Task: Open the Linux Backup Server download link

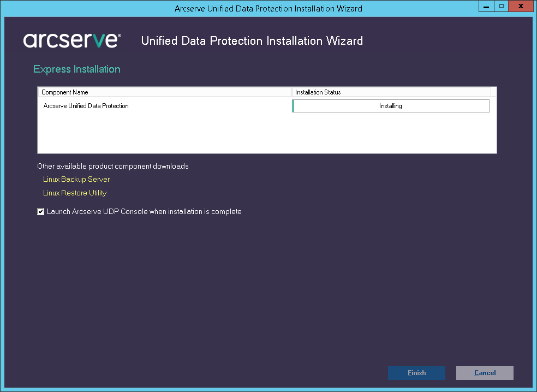Action: tap(76, 179)
